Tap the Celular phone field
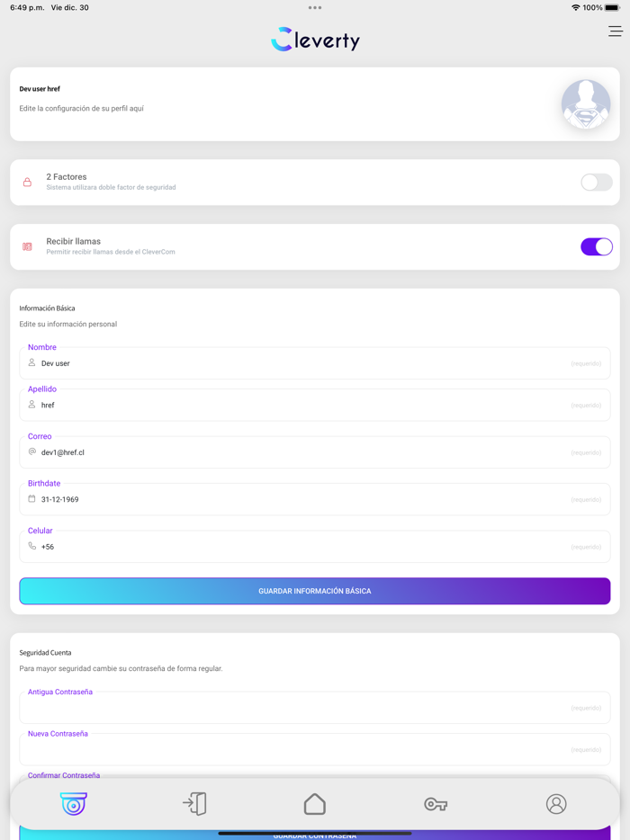Screen dimensions: 630x840 (306, 547)
